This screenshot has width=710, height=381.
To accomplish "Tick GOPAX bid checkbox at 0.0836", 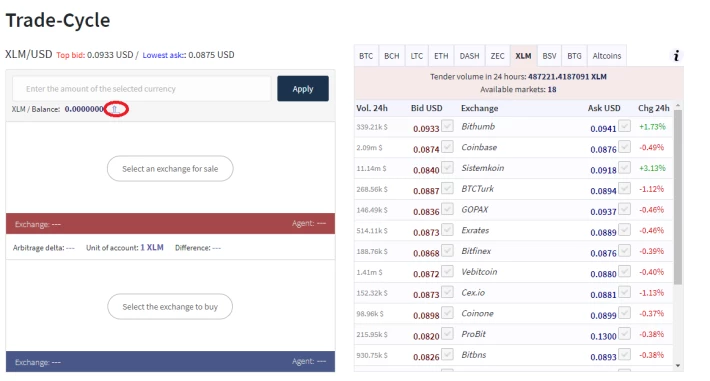I will pos(447,208).
